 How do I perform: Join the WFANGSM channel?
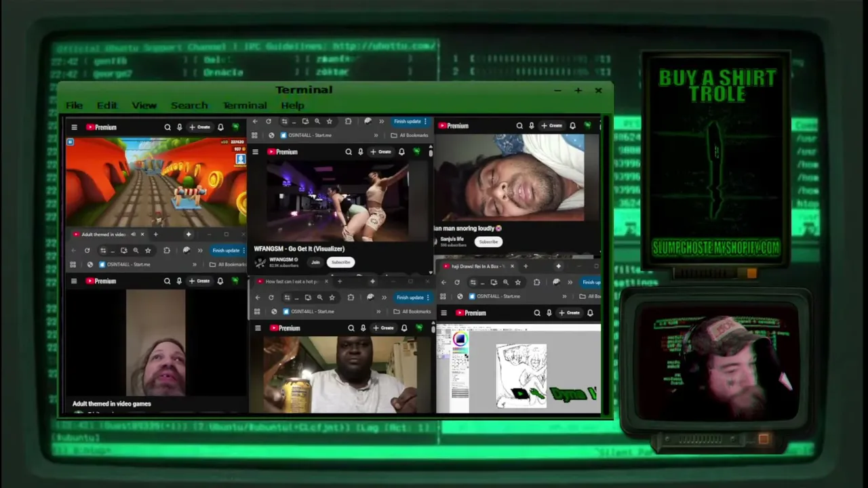(x=315, y=262)
